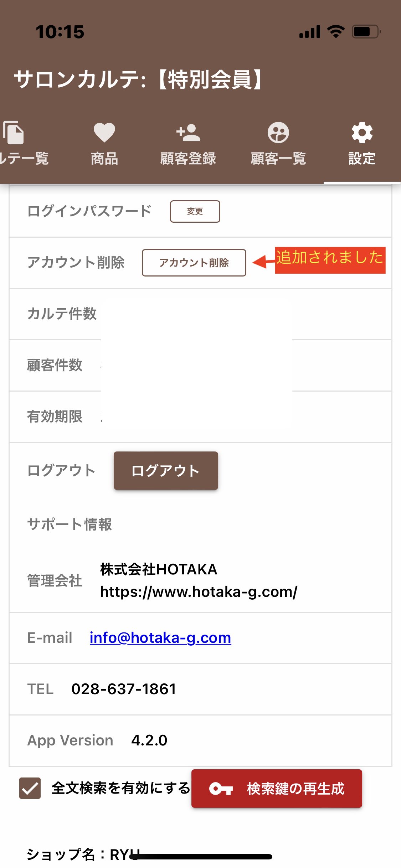Click the brown ログアウト button
Image resolution: width=401 pixels, height=868 pixels.
[166, 471]
